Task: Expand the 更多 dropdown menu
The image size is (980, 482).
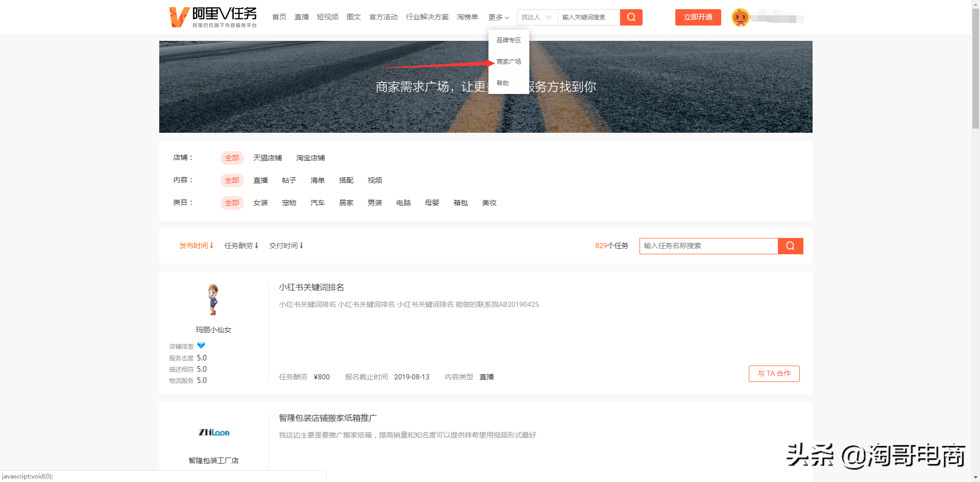Action: tap(498, 17)
